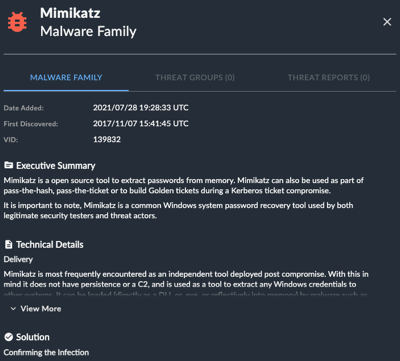Viewport: 400px width, 361px height.
Task: Click the First Discovered timestamp value
Action: (x=141, y=124)
